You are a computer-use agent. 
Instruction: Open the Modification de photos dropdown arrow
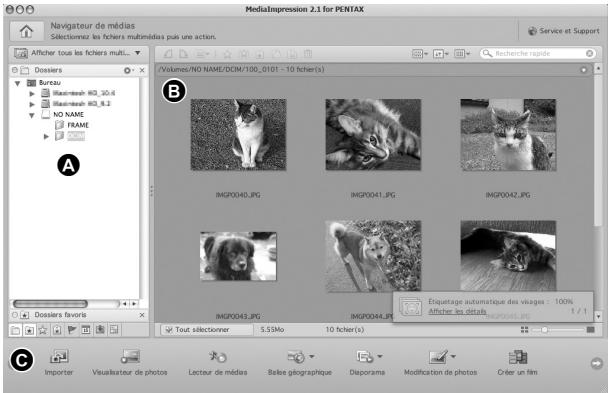pyautogui.click(x=453, y=356)
